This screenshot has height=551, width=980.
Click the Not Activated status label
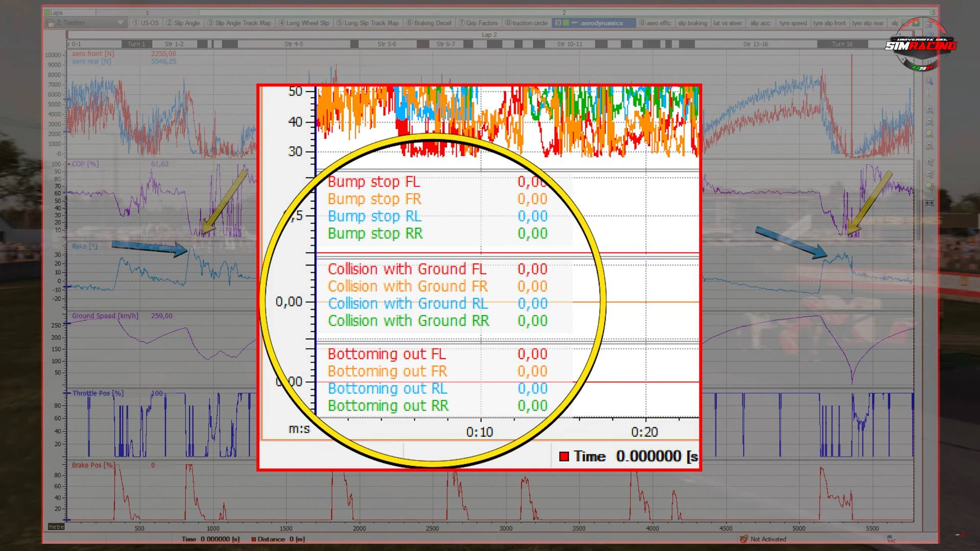[768, 539]
